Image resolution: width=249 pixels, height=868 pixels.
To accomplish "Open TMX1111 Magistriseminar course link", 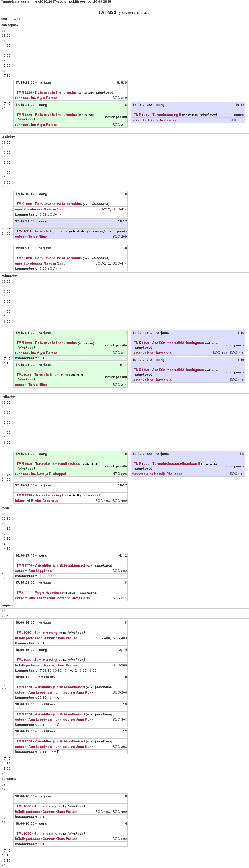I will pos(39,593).
